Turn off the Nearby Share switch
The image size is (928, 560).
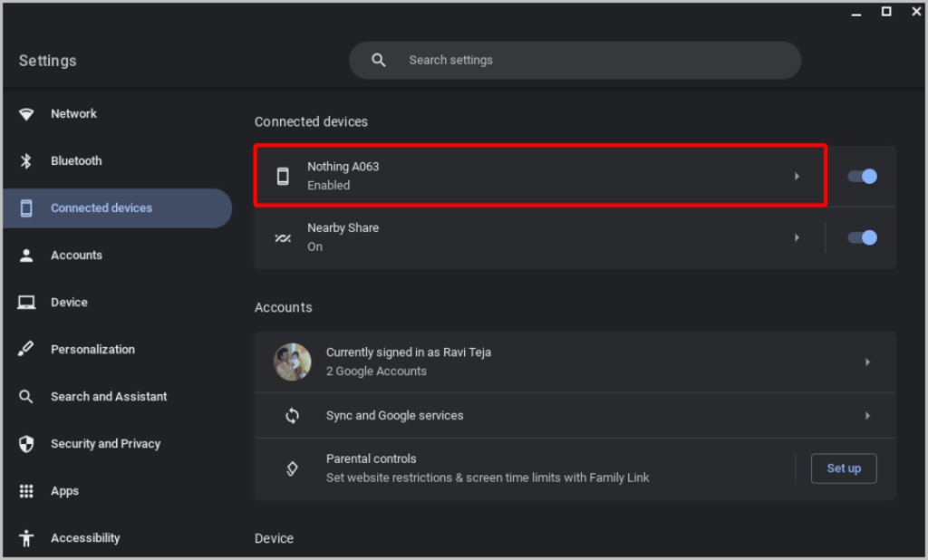pyautogui.click(x=863, y=238)
